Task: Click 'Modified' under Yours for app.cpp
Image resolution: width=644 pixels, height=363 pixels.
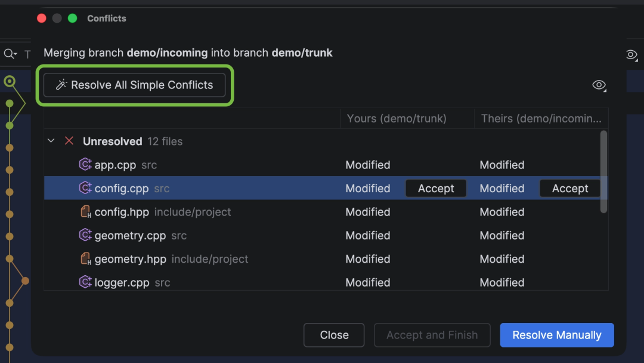Action: (x=367, y=165)
